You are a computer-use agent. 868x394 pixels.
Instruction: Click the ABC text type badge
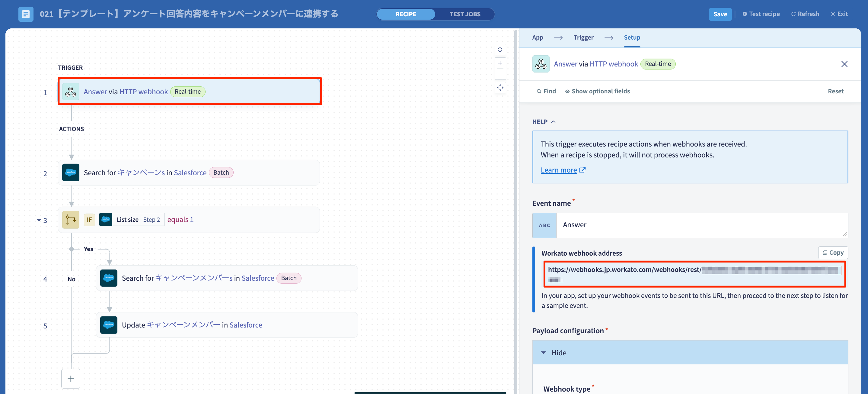coord(544,225)
